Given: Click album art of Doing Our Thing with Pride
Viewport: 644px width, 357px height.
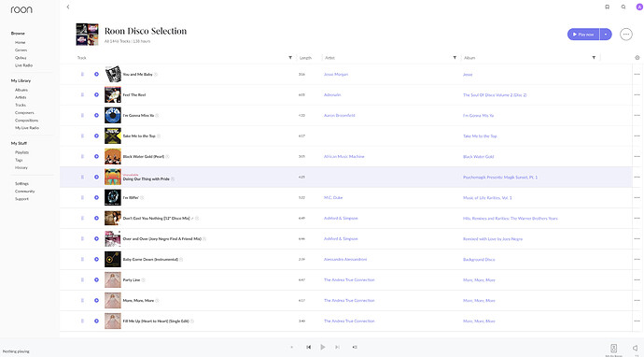Looking at the screenshot, I should [x=113, y=178].
